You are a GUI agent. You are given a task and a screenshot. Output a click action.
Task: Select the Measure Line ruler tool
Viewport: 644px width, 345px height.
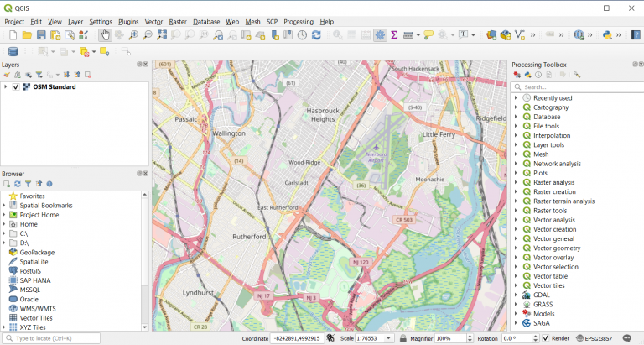click(408, 35)
